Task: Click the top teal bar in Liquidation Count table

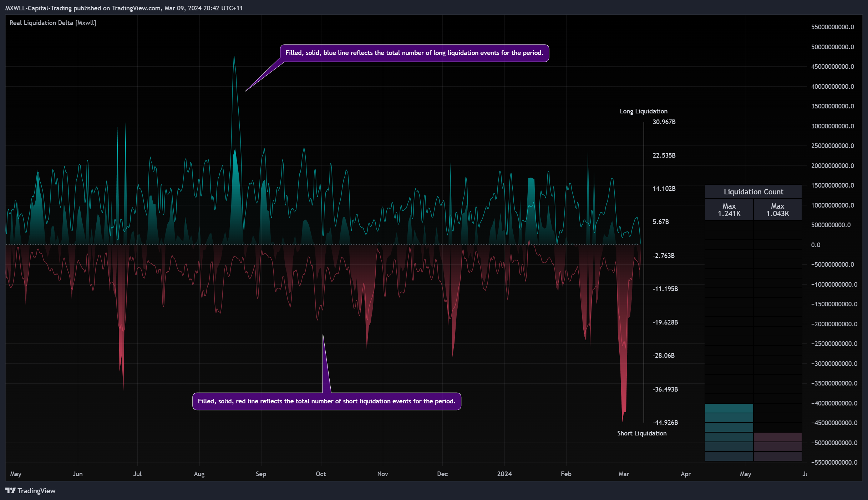Action: coord(729,408)
